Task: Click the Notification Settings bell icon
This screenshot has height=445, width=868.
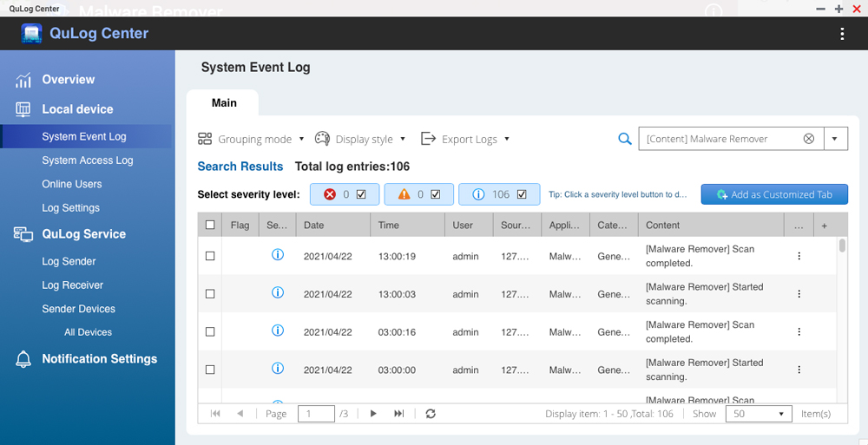Action: pyautogui.click(x=23, y=359)
